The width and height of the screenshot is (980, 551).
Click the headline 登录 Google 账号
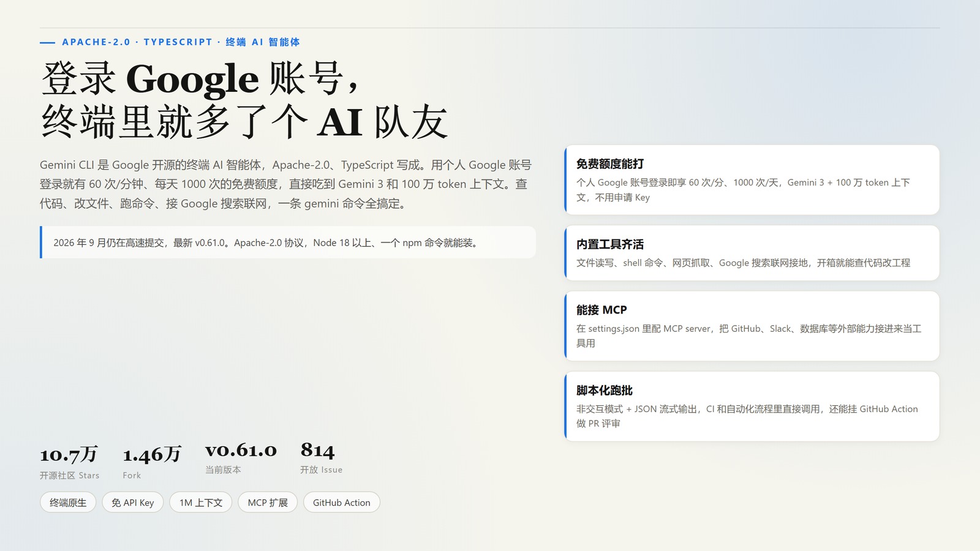point(199,79)
